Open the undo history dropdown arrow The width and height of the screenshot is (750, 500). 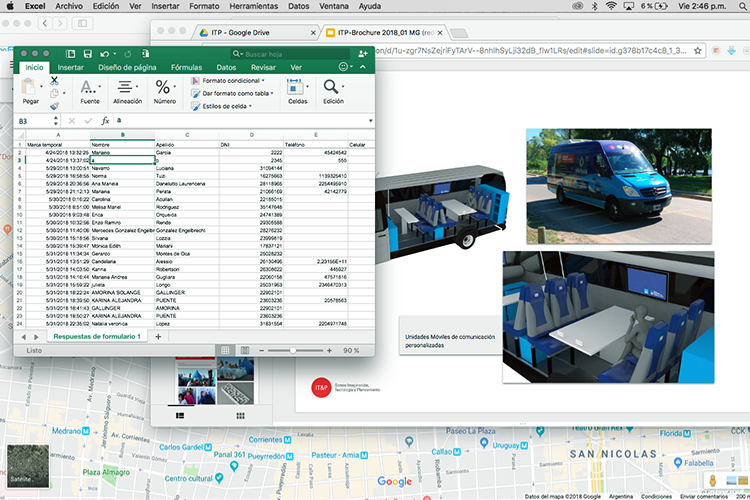click(115, 54)
